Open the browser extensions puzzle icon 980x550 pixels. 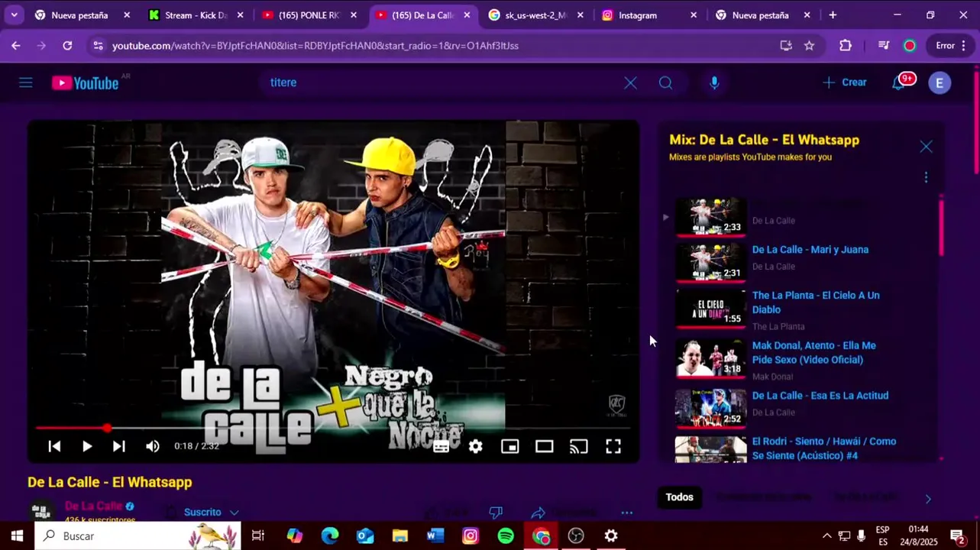click(x=846, y=46)
